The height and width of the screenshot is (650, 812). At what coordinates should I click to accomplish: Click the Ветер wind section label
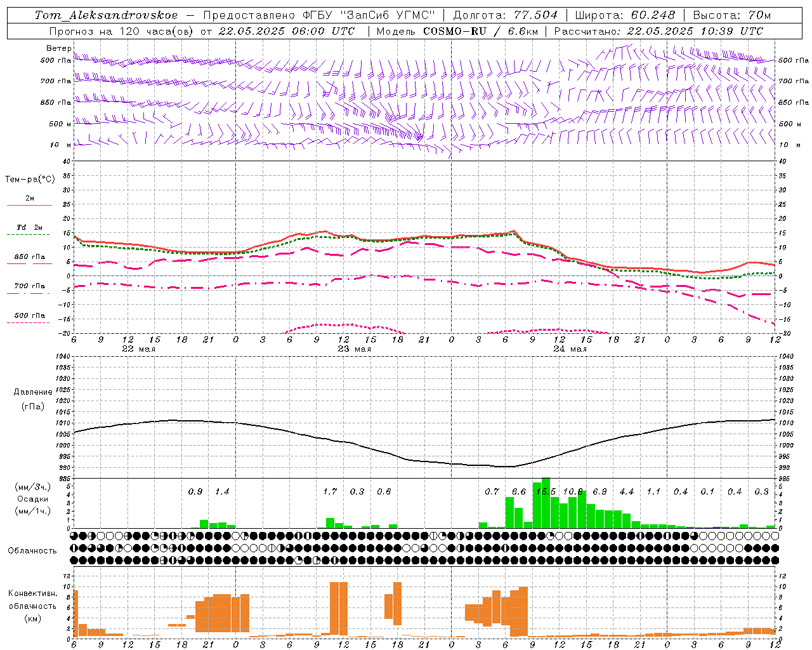[x=58, y=48]
